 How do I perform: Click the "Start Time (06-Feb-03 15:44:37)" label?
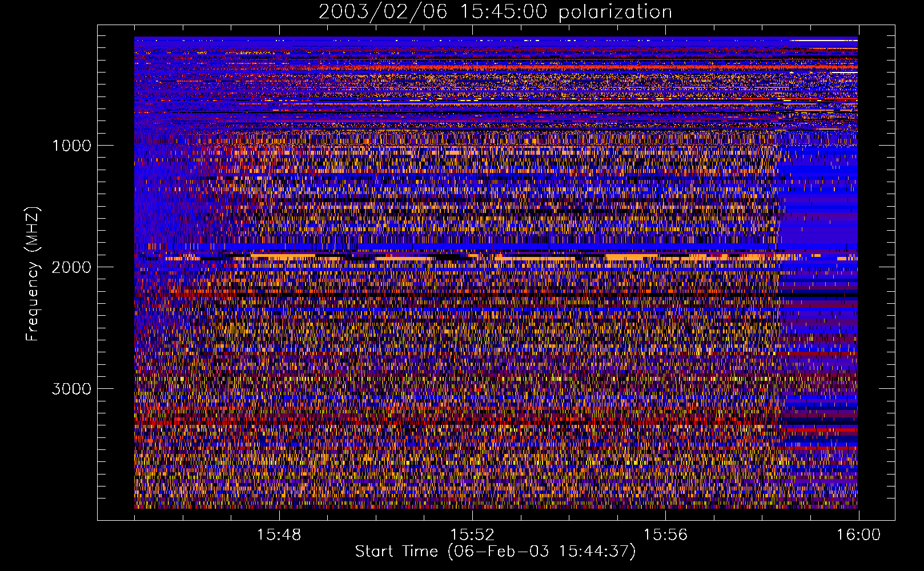495,552
